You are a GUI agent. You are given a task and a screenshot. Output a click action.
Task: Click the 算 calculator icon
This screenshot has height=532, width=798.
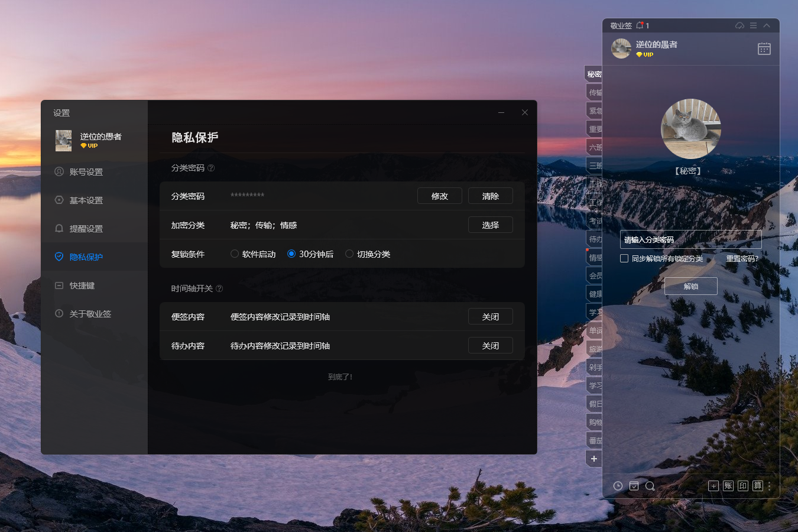757,486
